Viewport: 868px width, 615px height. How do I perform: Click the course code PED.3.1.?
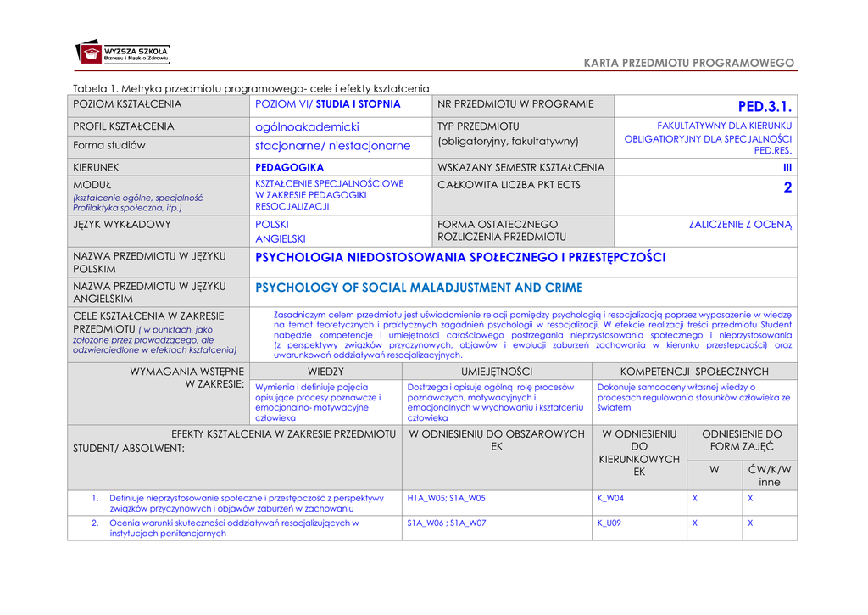(765, 107)
